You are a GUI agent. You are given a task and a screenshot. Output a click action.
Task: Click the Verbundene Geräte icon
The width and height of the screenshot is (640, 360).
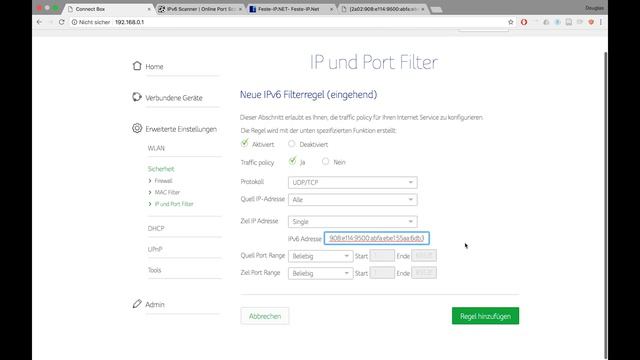click(137, 97)
